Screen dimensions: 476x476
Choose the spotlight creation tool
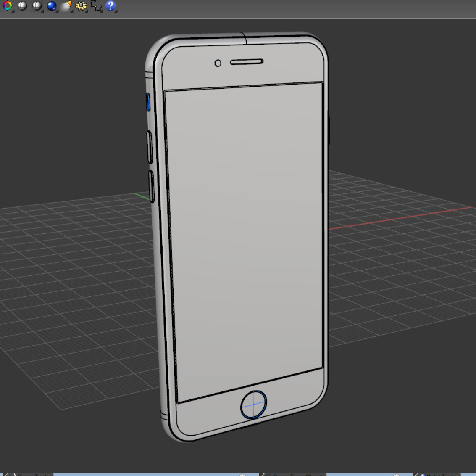66,5
